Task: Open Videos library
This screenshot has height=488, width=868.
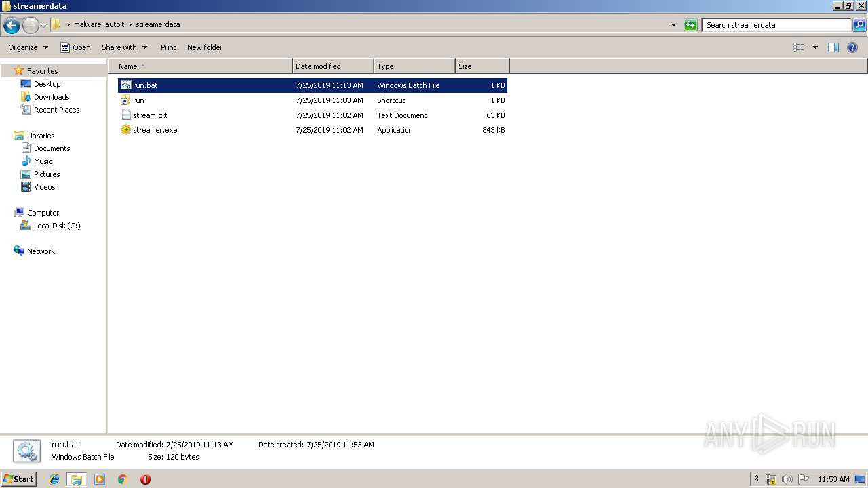Action: point(44,187)
